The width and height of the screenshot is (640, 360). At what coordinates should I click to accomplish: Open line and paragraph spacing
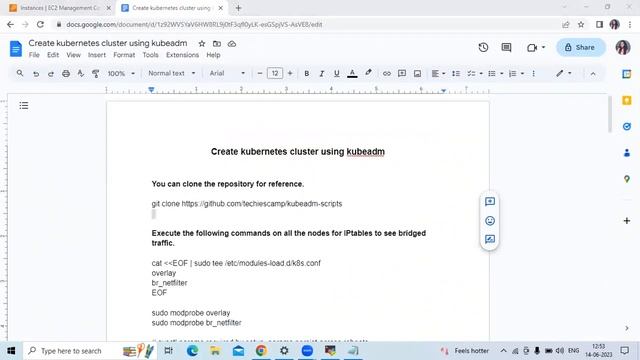456,73
